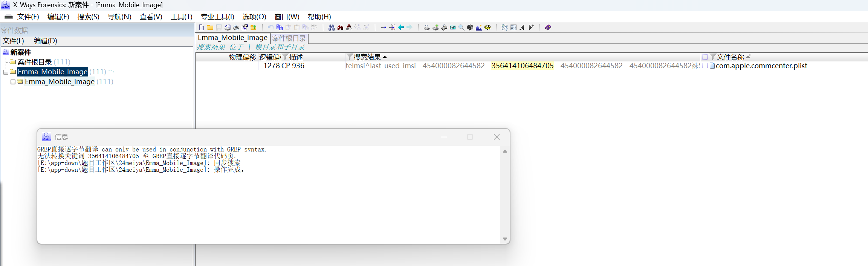
Task: Click the purple Help book icon
Action: click(548, 28)
